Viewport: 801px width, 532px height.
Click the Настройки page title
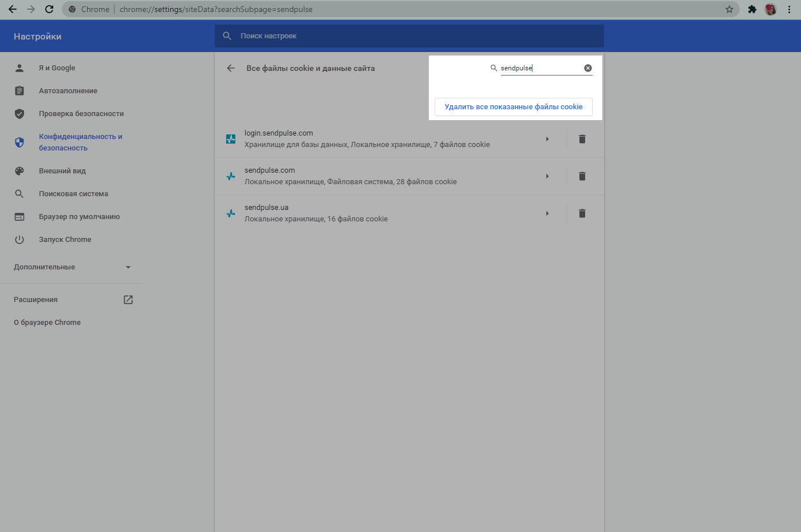tap(37, 37)
